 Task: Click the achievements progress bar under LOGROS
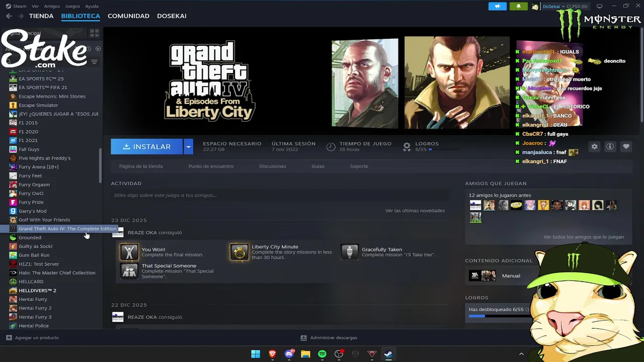pyautogui.click(x=498, y=316)
